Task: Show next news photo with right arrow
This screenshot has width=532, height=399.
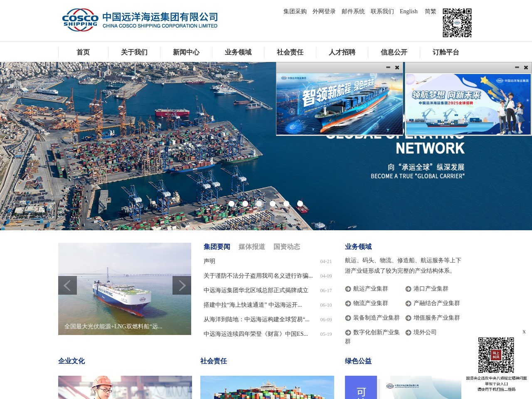Action: click(182, 285)
